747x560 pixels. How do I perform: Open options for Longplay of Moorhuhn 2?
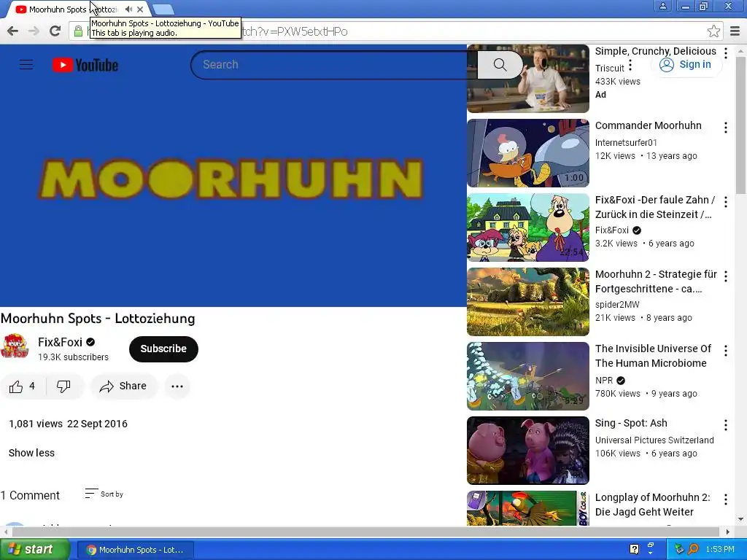pos(726,499)
